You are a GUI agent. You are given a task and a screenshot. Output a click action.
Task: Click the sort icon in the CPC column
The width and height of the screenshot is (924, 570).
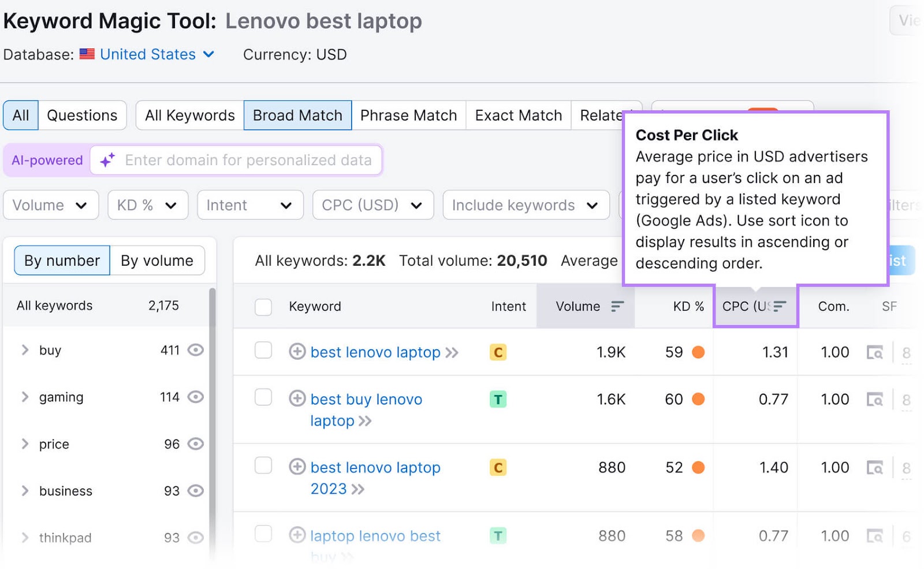pyautogui.click(x=780, y=307)
